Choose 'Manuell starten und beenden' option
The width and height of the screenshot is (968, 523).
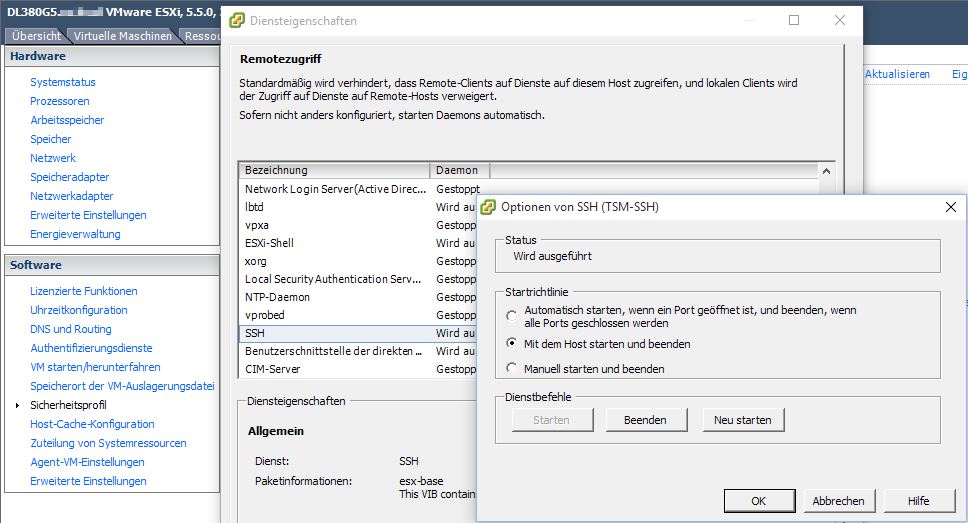click(513, 369)
